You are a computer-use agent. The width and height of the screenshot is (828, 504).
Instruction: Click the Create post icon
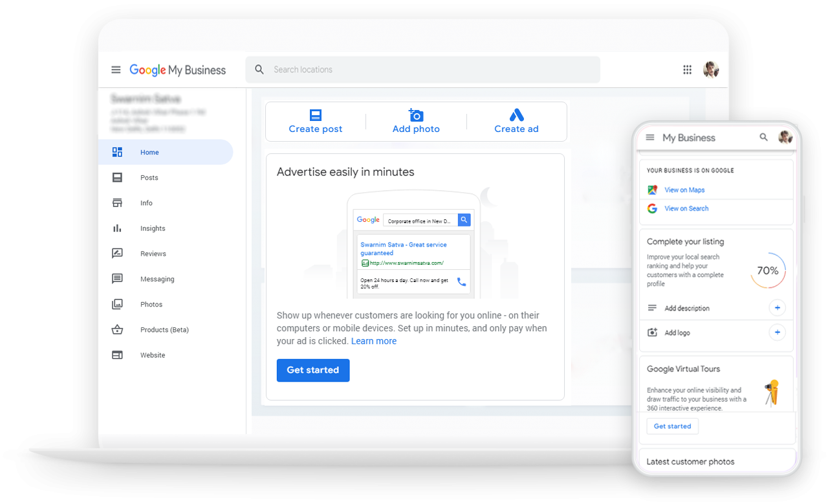(316, 115)
